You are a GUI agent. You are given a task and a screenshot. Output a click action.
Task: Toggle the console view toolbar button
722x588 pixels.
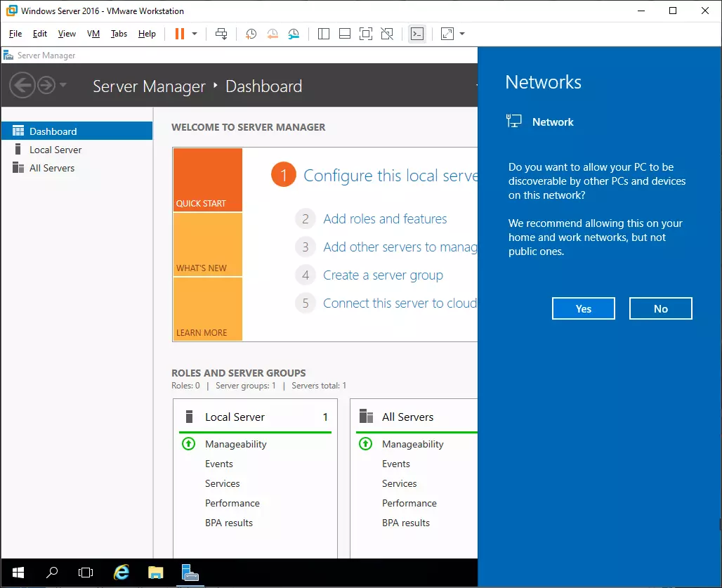click(x=417, y=34)
